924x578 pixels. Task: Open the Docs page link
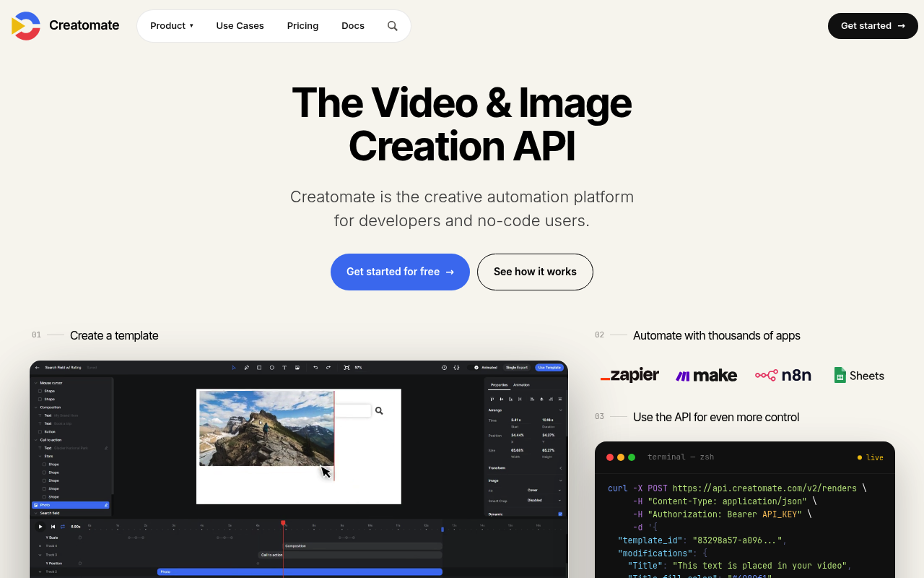pyautogui.click(x=353, y=26)
